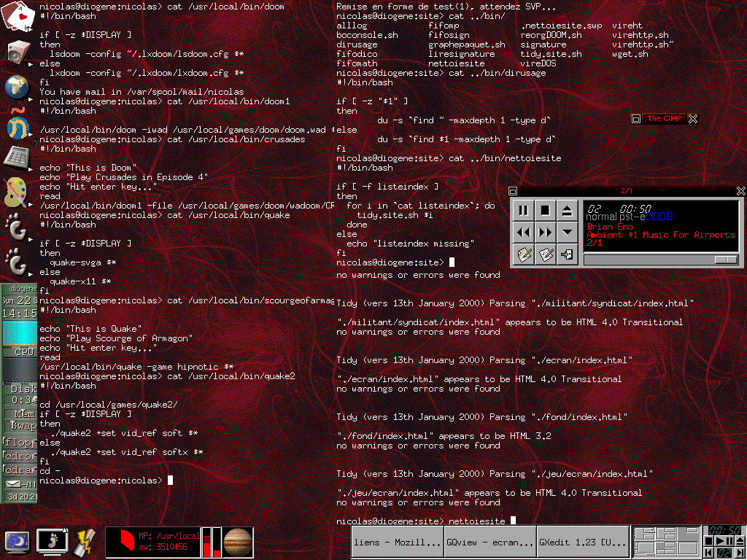Switch to liens - Mozilla taskbar window
Image resolution: width=747 pixels, height=560 pixels.
[397, 542]
